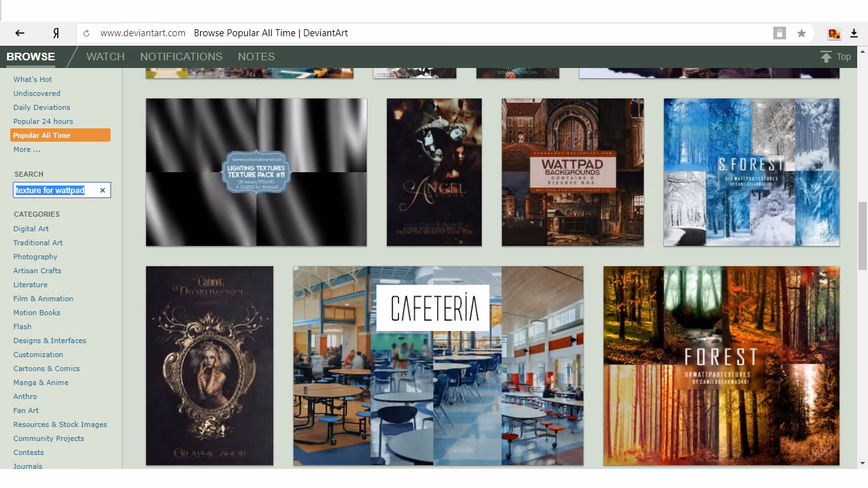Open the browser extension icon
This screenshot has height=488, width=868.
[834, 33]
